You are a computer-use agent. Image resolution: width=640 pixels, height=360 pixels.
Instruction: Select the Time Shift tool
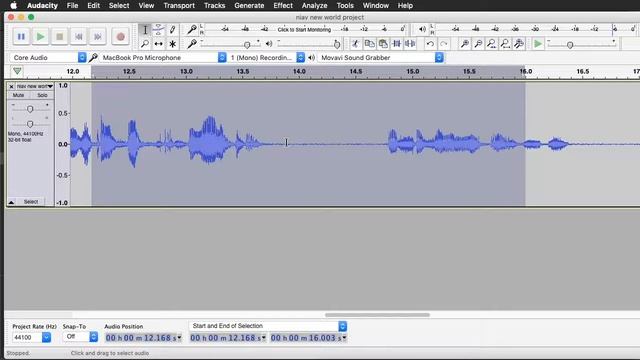158,44
